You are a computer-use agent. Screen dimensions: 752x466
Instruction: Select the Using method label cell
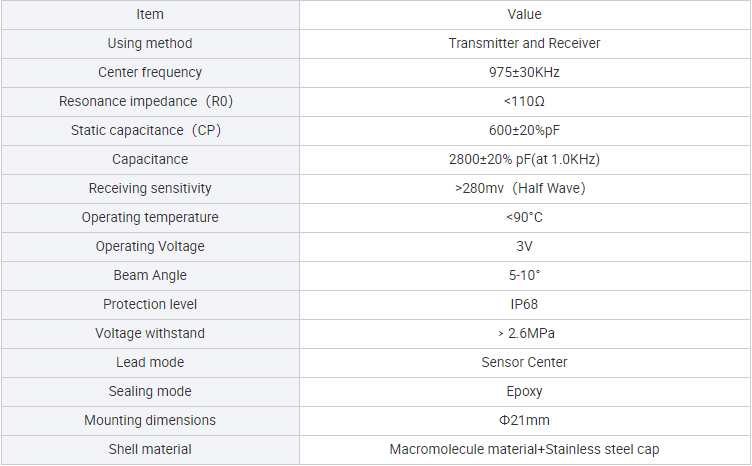150,44
